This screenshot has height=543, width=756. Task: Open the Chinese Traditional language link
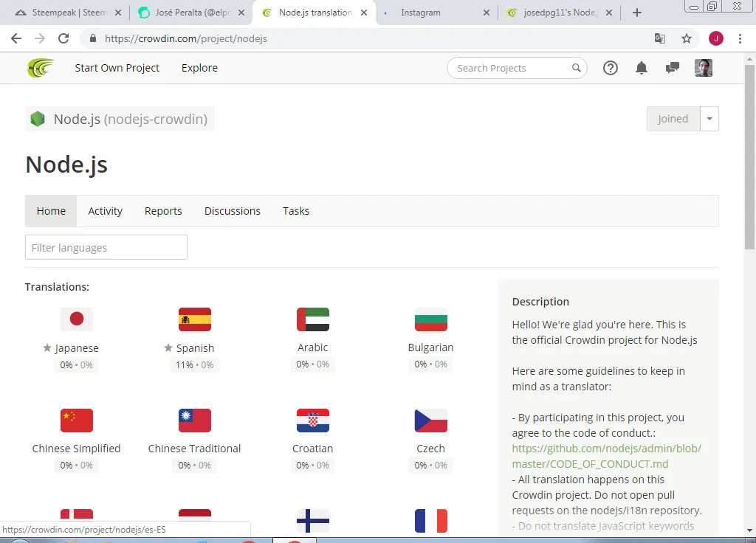click(194, 449)
